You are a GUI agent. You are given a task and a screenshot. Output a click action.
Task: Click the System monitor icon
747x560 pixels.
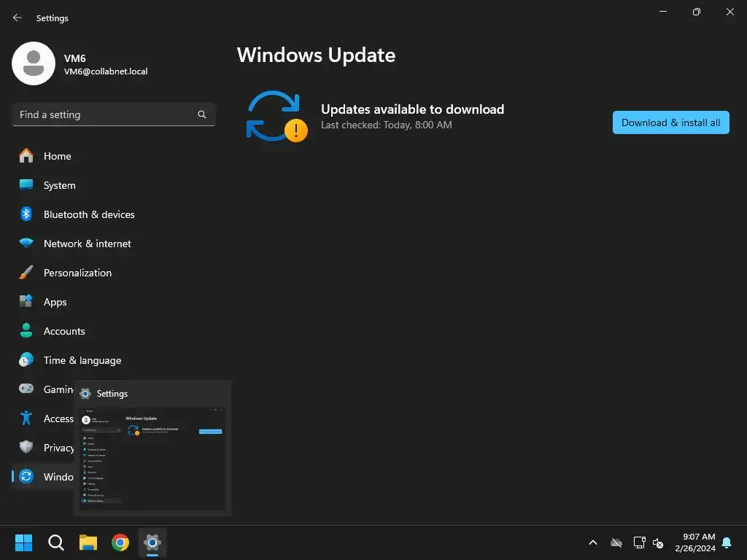coord(26,184)
